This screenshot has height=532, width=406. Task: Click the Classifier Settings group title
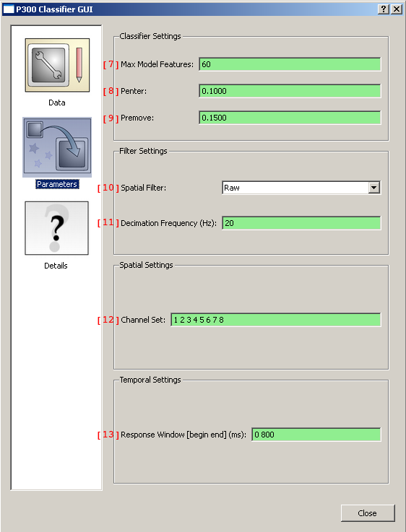[150, 36]
